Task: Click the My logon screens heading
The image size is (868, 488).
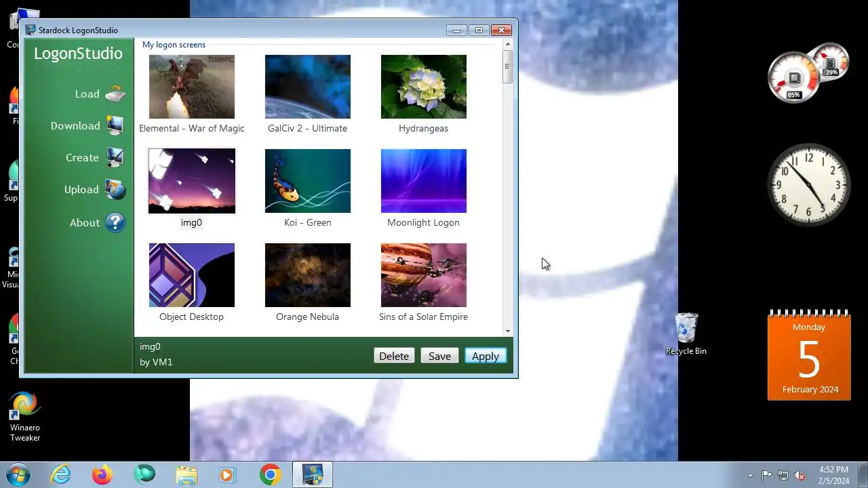Action: coord(174,45)
